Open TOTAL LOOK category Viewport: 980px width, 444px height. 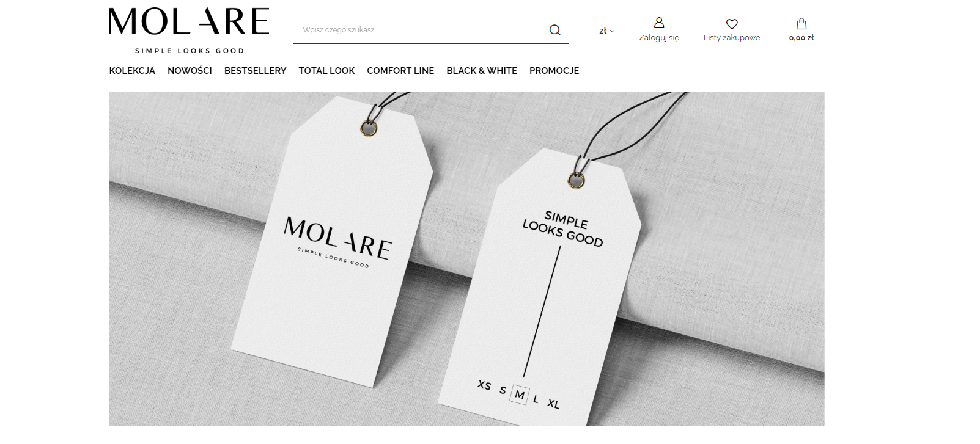pos(326,71)
